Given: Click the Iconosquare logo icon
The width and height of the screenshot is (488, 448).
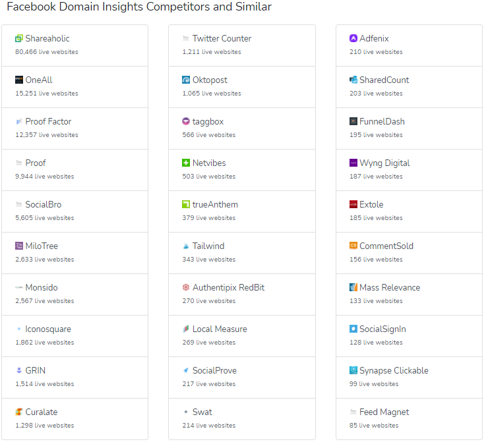Looking at the screenshot, I should [19, 329].
